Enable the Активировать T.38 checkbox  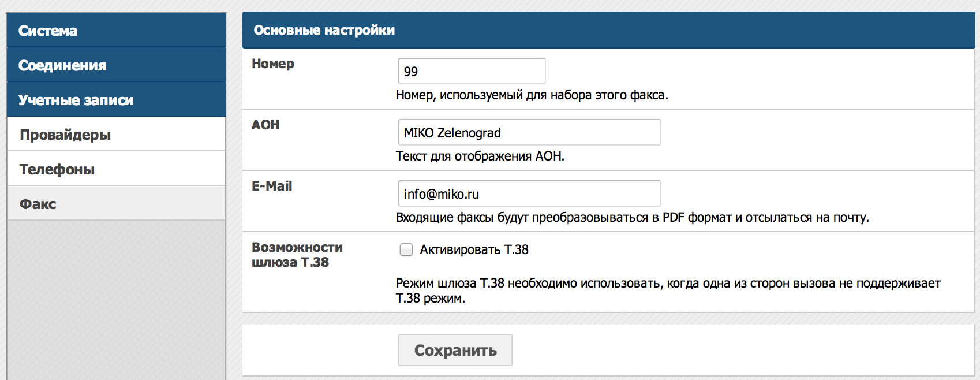click(406, 249)
